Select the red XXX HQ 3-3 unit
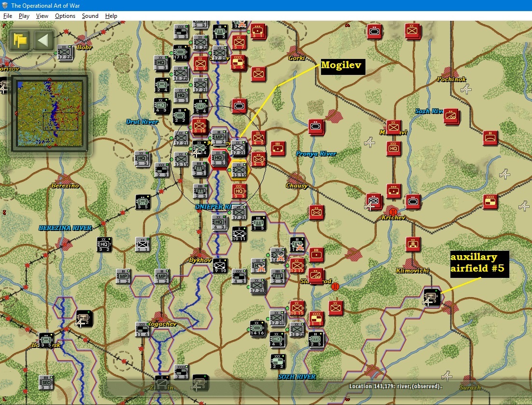 point(239,191)
